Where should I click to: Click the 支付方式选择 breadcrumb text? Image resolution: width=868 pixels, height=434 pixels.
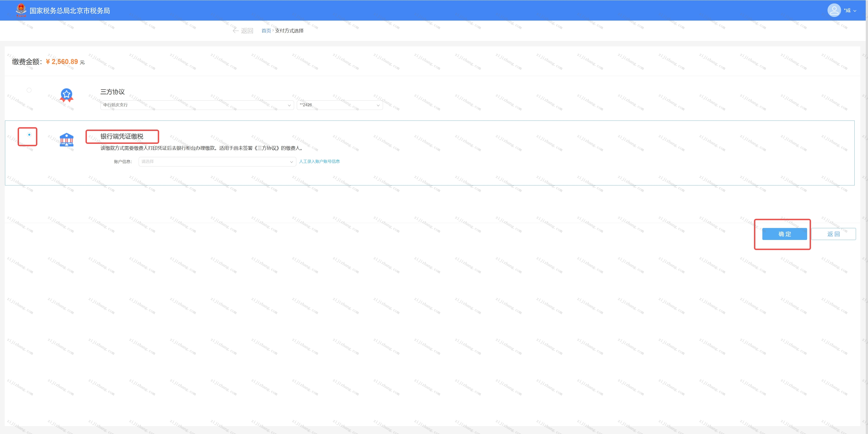[x=289, y=31]
